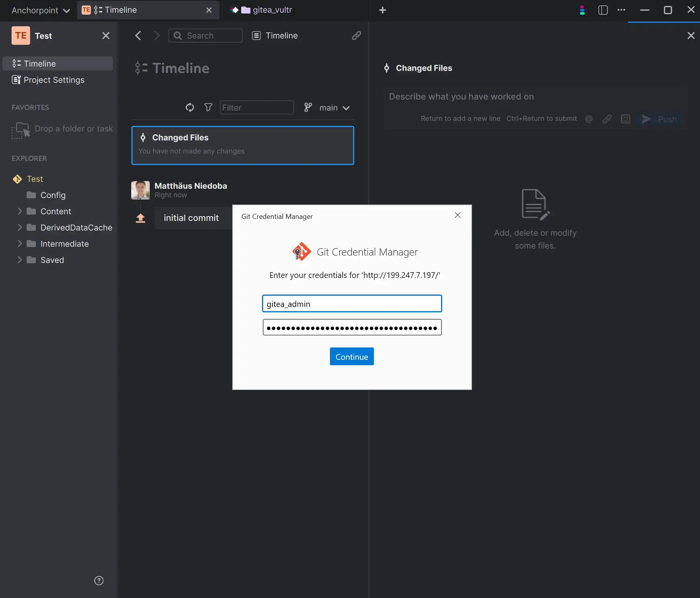Select the Changed Files timeline entry
Image resolution: width=700 pixels, height=598 pixels.
pos(243,146)
